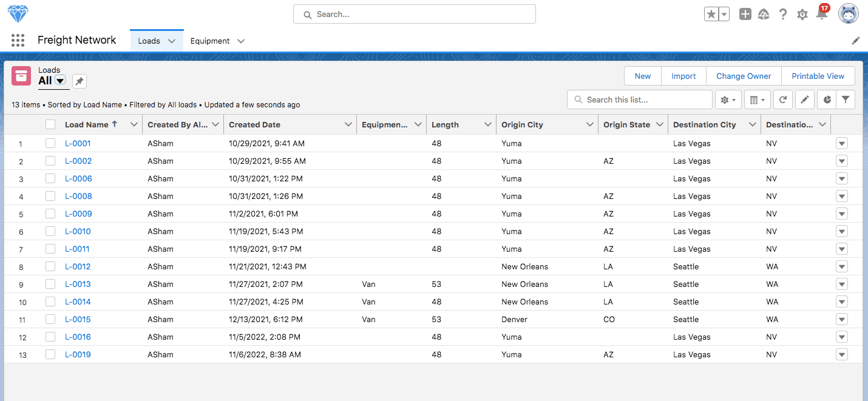Screen dimensions: 868x401
Task: Select all rows with the header checkbox
Action: coord(50,124)
